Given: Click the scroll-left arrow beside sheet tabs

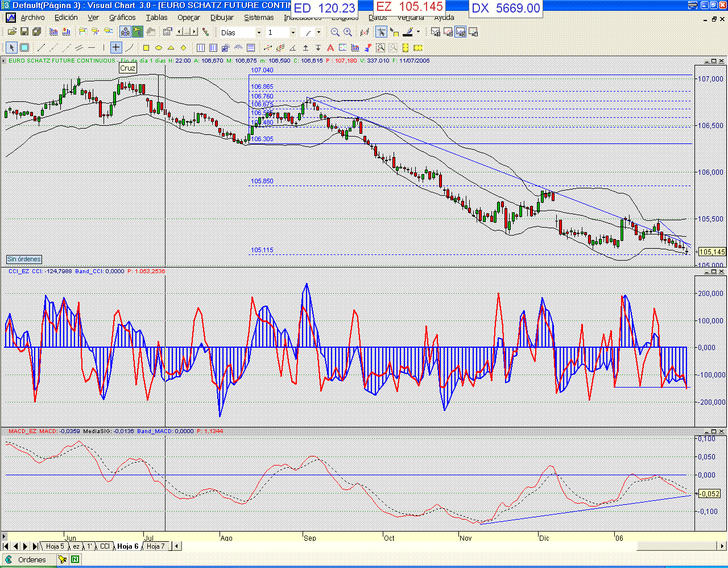Looking at the screenshot, I should coord(176,546).
